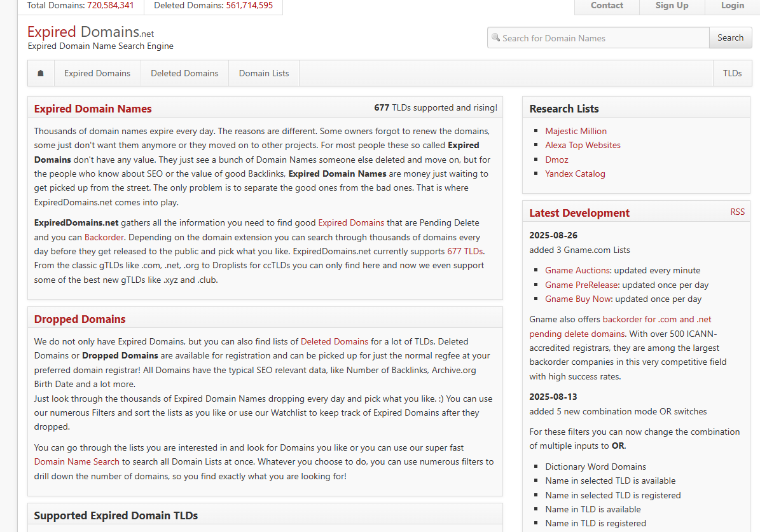760x532 pixels.
Task: Go to the TLDs navigation item
Action: [732, 73]
